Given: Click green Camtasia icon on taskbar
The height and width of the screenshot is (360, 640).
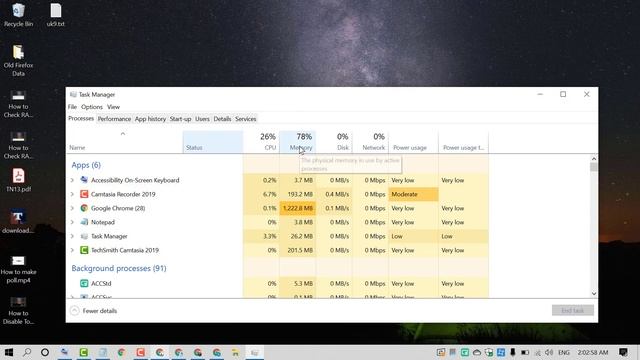Looking at the screenshot, I should [x=84, y=352].
